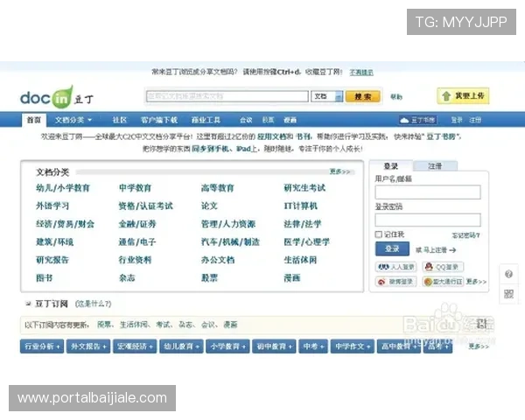Focus the 登录密码 input field
This screenshot has height=420, width=525.
coord(428,220)
